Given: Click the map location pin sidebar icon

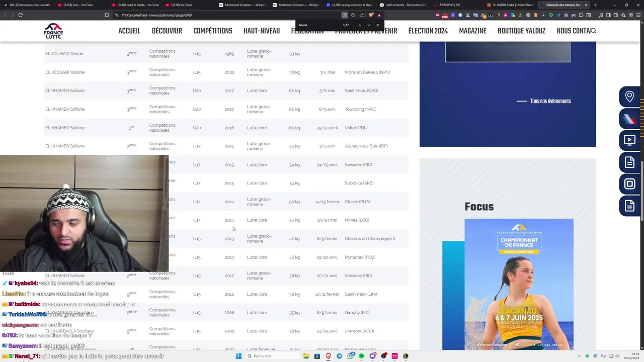Looking at the screenshot, I should (629, 97).
